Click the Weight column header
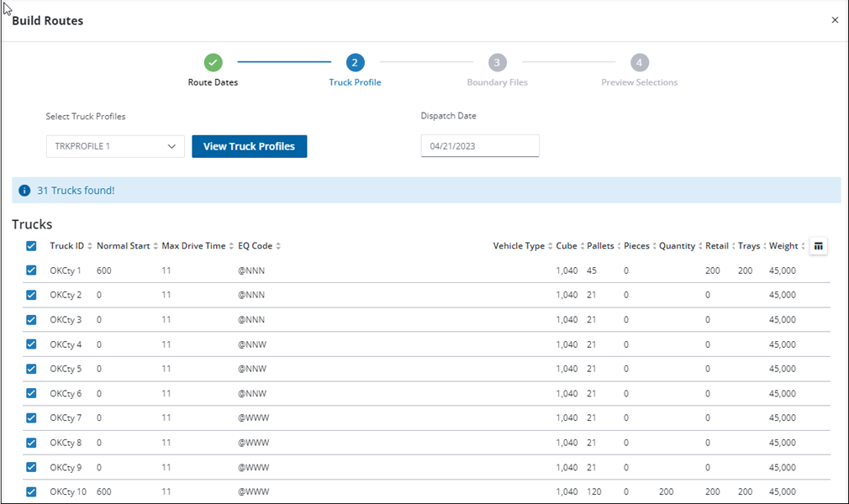Screen dimensions: 849x504 point(783,246)
